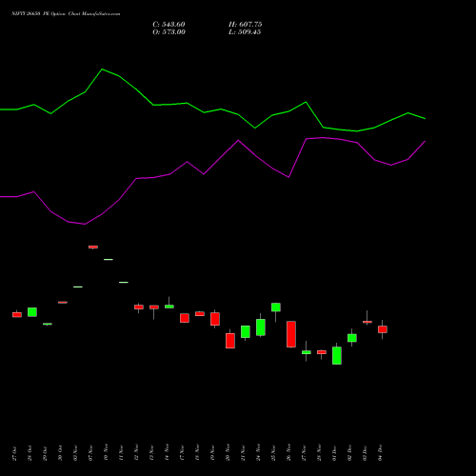
Task: Select the small red candle for 03 Dec
Action: tap(367, 322)
